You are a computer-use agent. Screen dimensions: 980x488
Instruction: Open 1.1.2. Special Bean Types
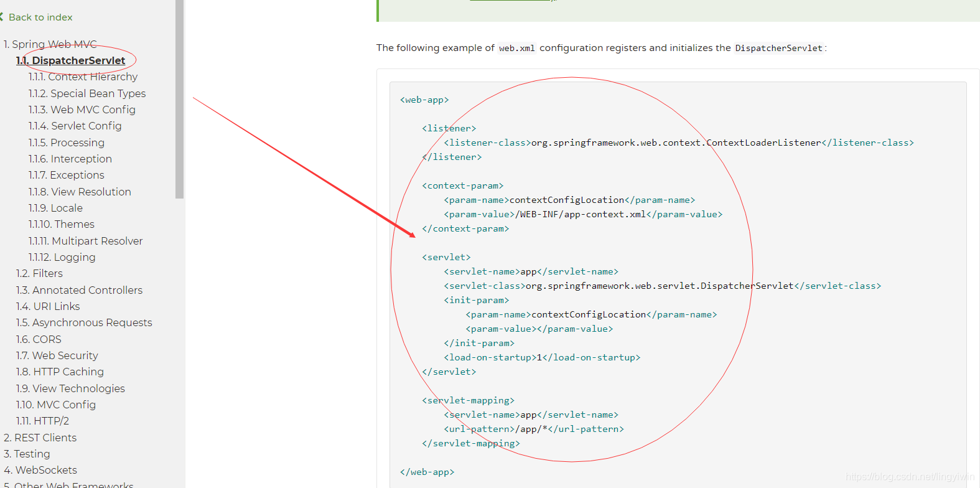point(87,93)
